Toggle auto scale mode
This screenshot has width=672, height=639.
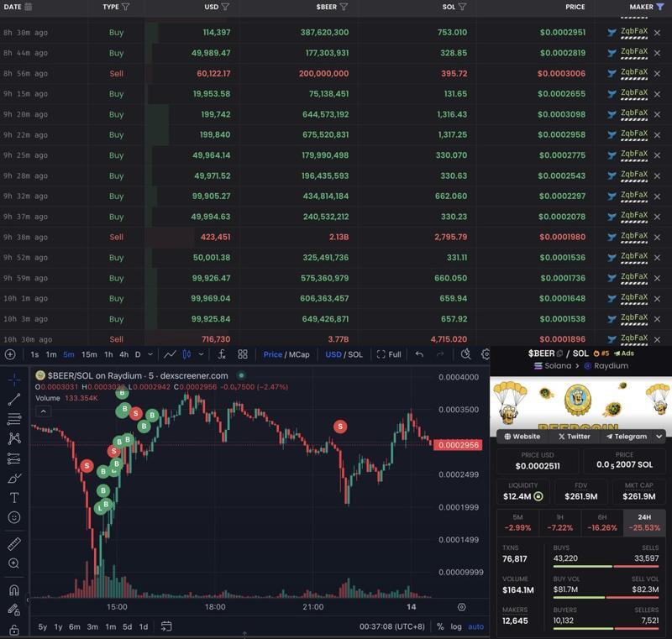tap(475, 626)
